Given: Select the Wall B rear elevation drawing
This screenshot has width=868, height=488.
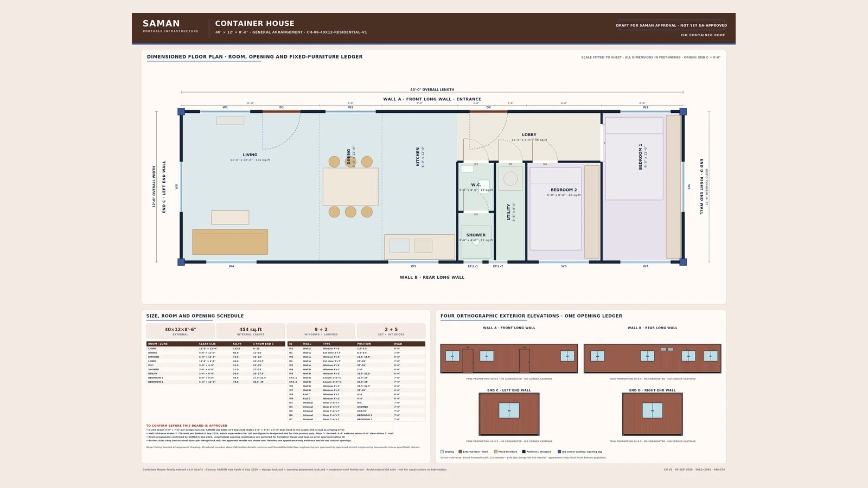Looking at the screenshot, I should point(653,358).
